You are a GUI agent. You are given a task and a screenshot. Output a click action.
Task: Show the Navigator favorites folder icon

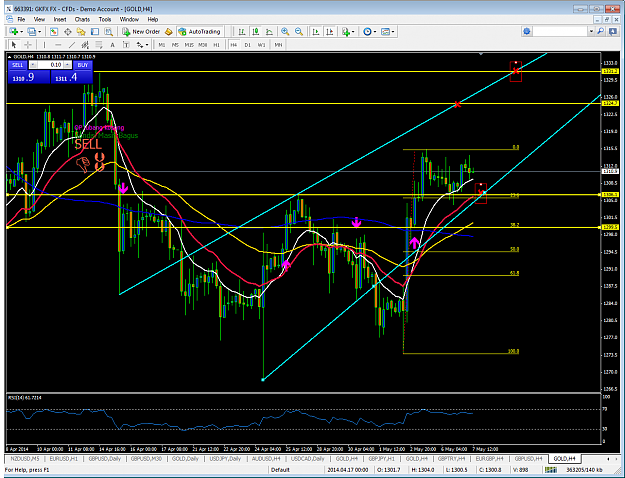81,31
